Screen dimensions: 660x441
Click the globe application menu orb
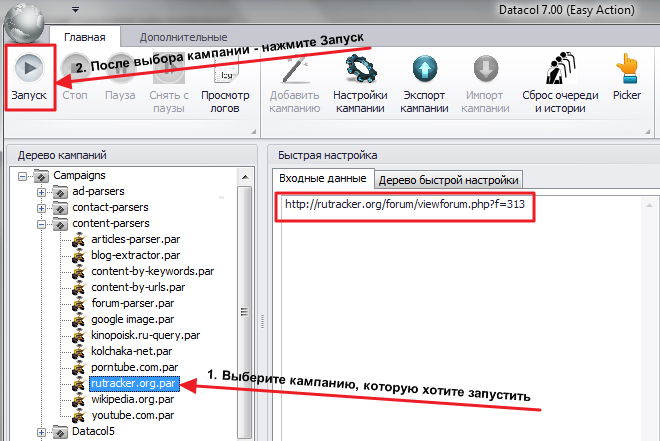pos(24,23)
